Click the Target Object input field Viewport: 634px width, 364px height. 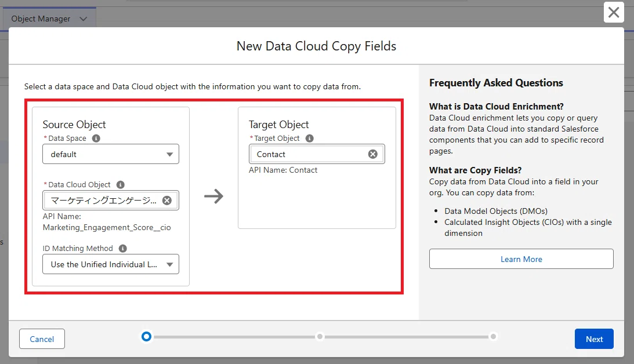click(317, 154)
